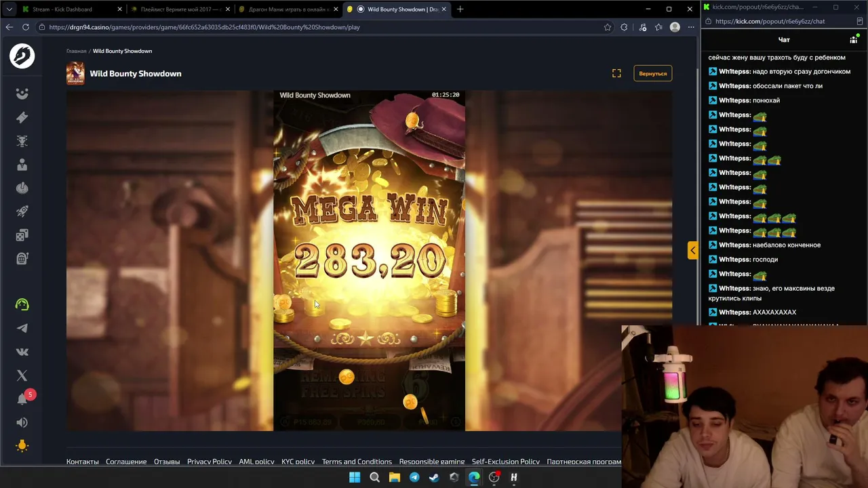Open the rocket crash games icon
The image size is (868, 488).
point(22,211)
